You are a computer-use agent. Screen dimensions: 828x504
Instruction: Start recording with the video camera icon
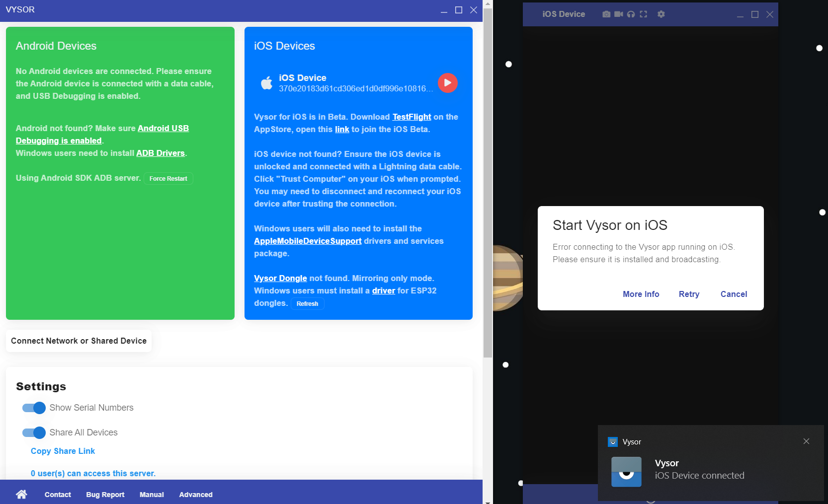[x=619, y=14]
